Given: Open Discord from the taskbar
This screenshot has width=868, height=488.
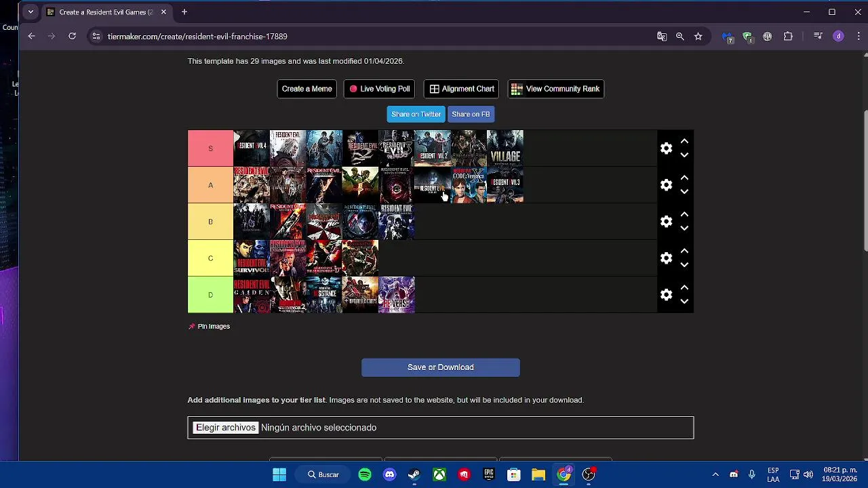Looking at the screenshot, I should point(389,474).
